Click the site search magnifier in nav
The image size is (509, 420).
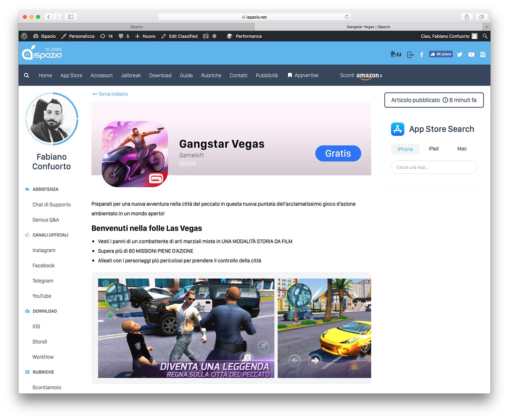(26, 75)
